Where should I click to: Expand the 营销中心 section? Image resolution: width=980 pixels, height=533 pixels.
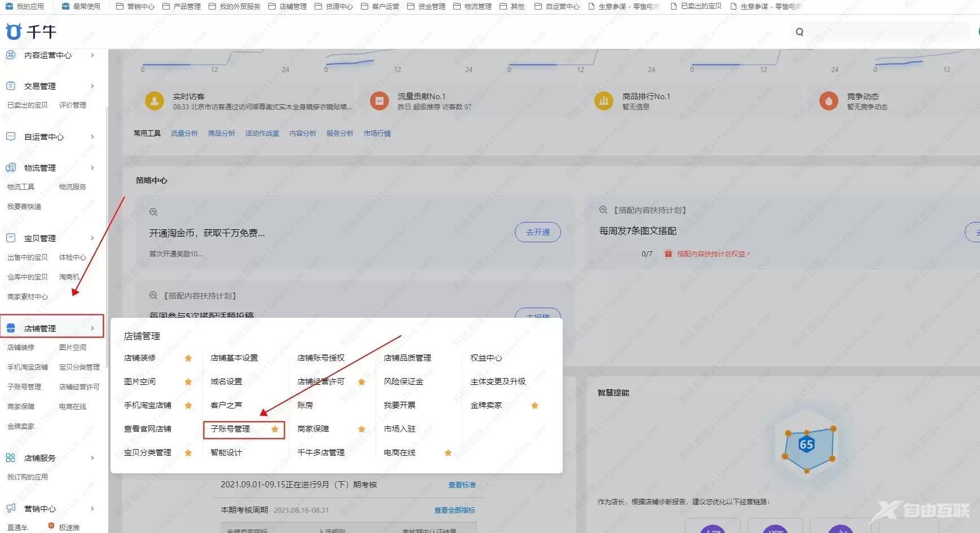92,508
